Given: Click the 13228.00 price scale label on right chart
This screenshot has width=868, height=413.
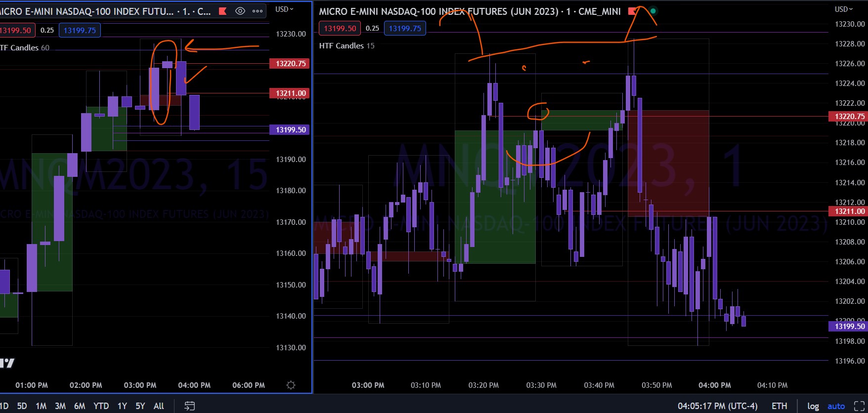Looking at the screenshot, I should [x=850, y=44].
